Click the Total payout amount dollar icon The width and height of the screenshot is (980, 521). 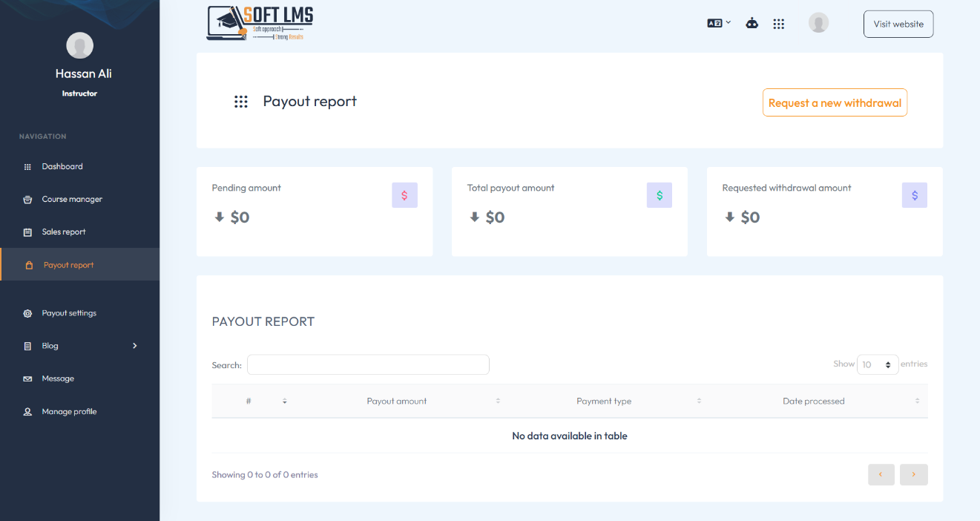[x=660, y=195]
